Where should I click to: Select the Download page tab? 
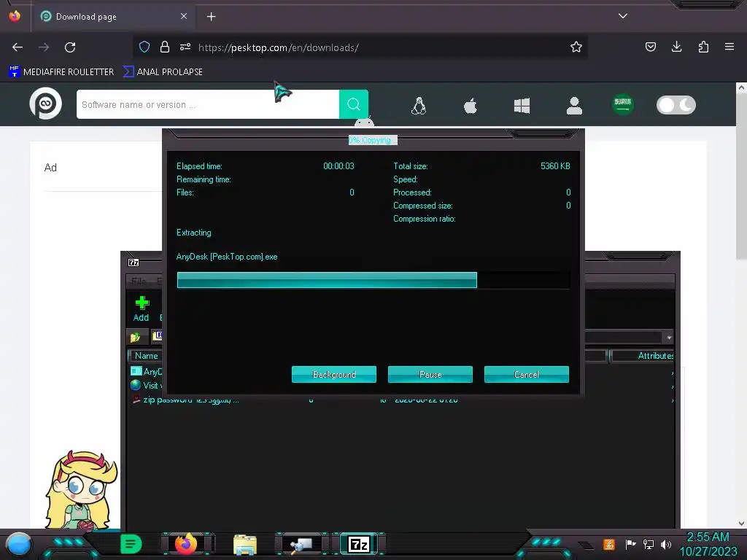click(114, 17)
